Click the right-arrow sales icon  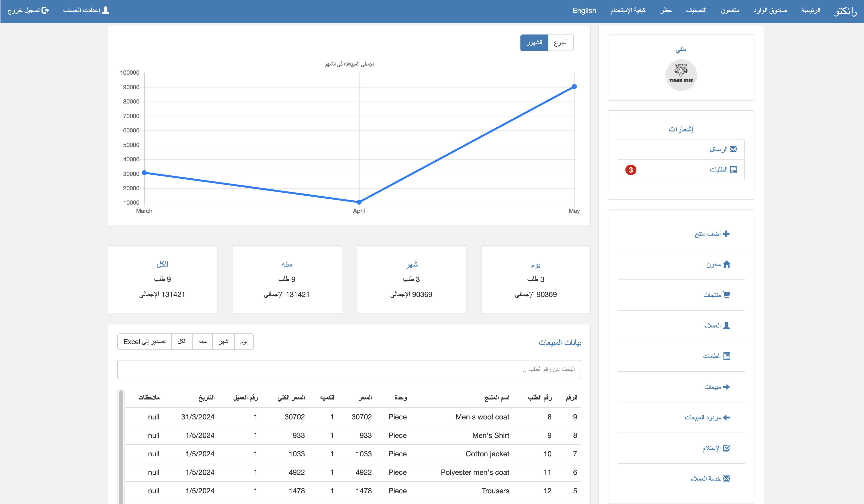(726, 387)
